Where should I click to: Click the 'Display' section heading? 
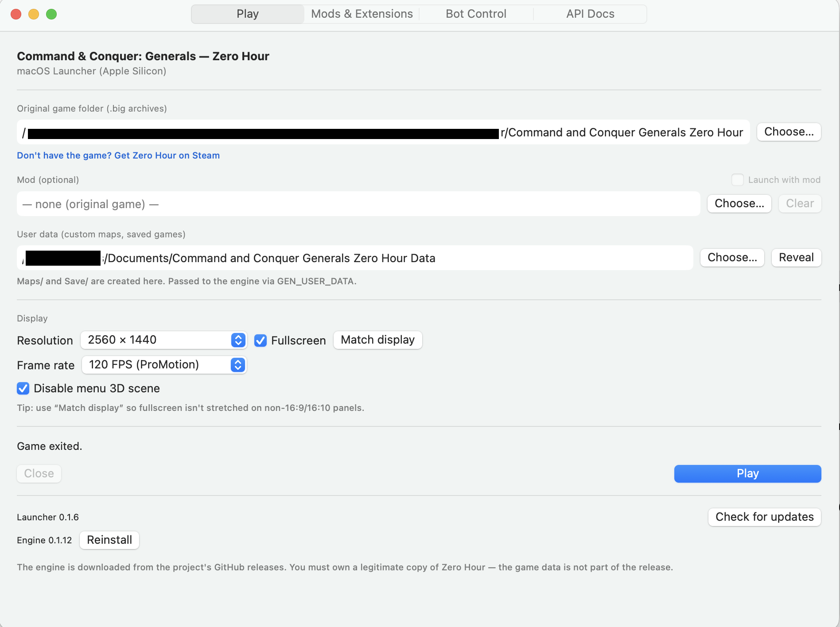[x=32, y=318]
